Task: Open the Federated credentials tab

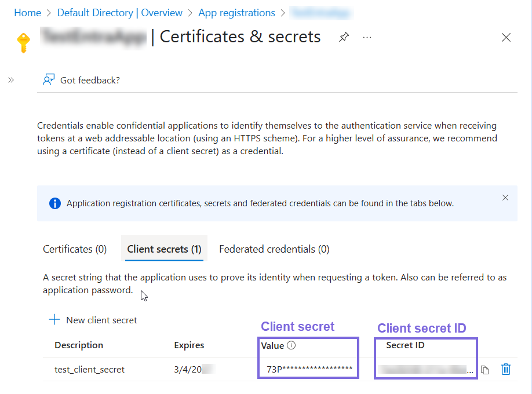Action: 274,249
